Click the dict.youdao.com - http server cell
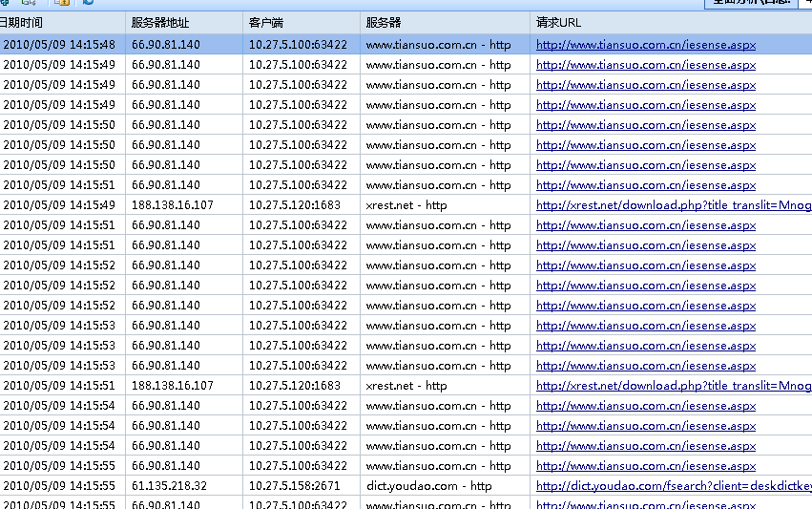This screenshot has width=812, height=509. (428, 486)
